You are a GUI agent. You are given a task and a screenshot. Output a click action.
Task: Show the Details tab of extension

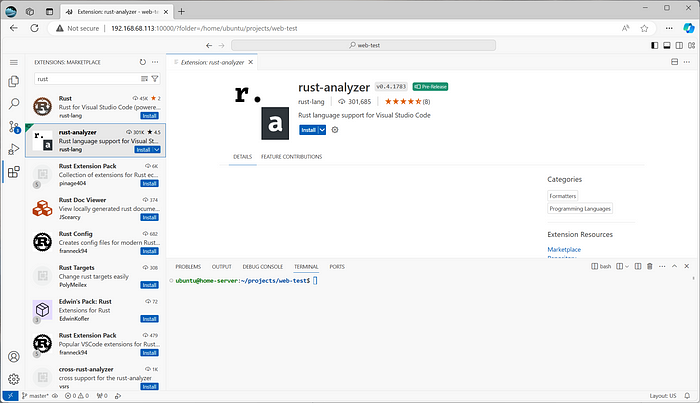[x=242, y=157]
